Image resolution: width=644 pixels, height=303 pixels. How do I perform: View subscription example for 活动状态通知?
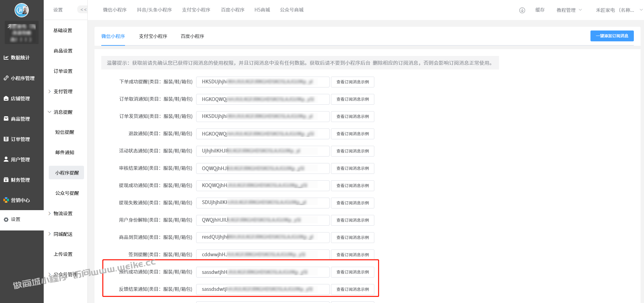tap(352, 151)
